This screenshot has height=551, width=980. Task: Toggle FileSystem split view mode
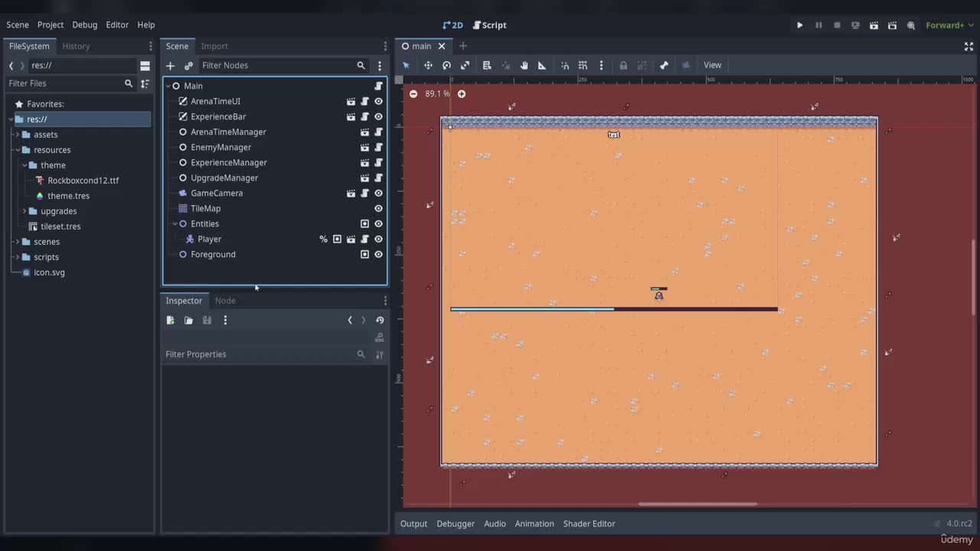[x=145, y=66]
